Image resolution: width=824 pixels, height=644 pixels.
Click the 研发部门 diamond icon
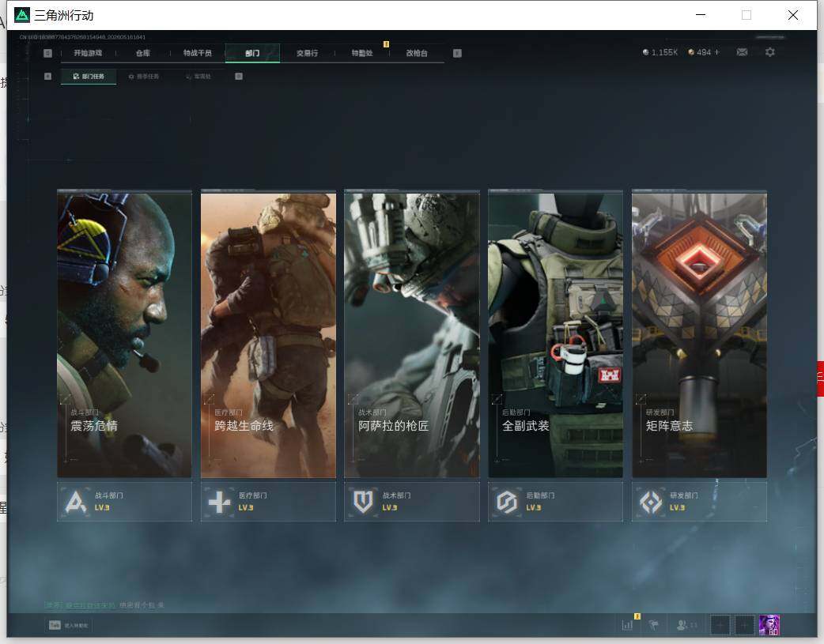[x=651, y=503]
